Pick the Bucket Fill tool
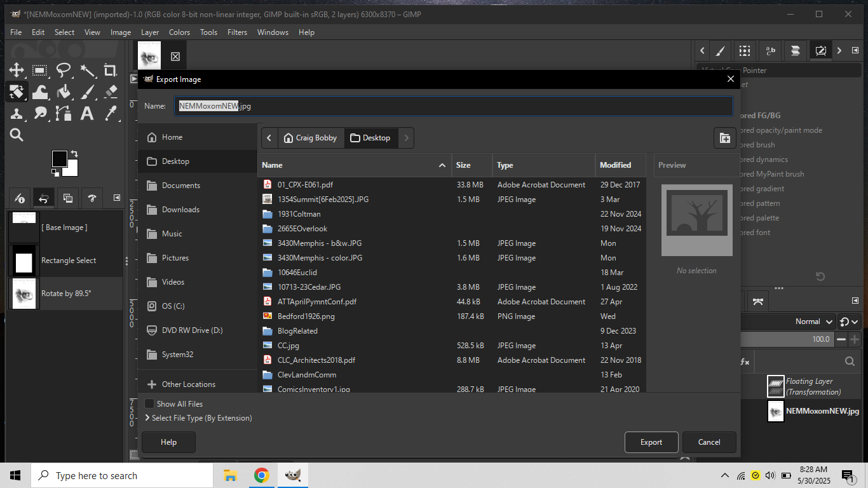The width and height of the screenshot is (868, 488). coord(64,92)
